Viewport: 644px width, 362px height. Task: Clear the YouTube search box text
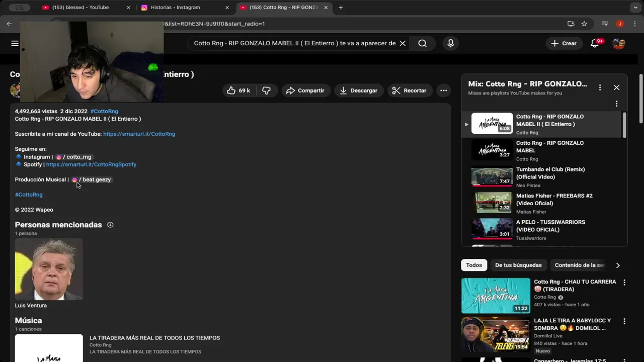tap(403, 43)
